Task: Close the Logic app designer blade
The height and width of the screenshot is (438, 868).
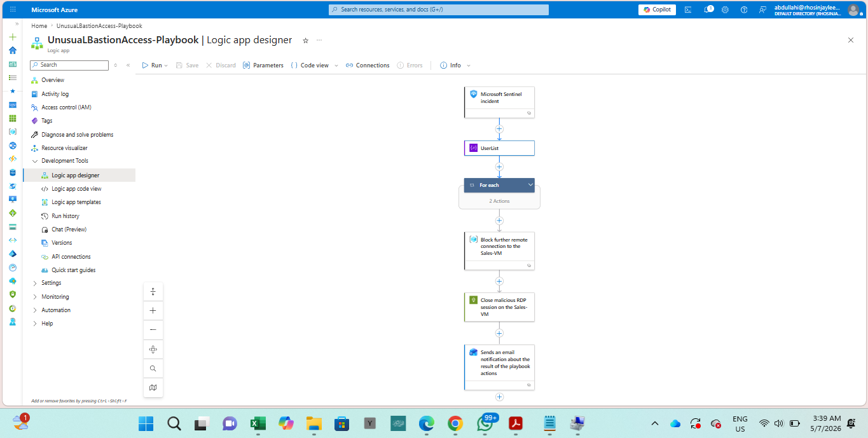Action: click(x=851, y=40)
